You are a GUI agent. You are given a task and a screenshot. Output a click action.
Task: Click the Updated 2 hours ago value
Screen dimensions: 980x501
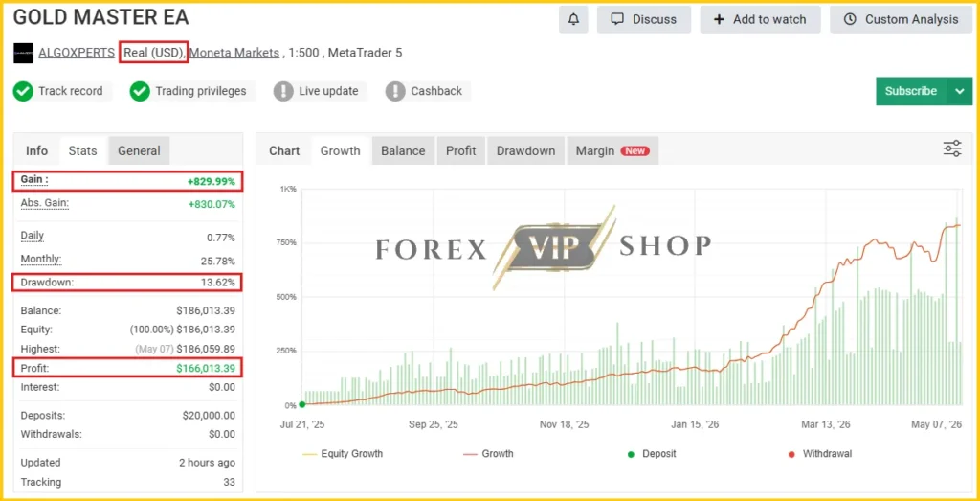(x=207, y=463)
